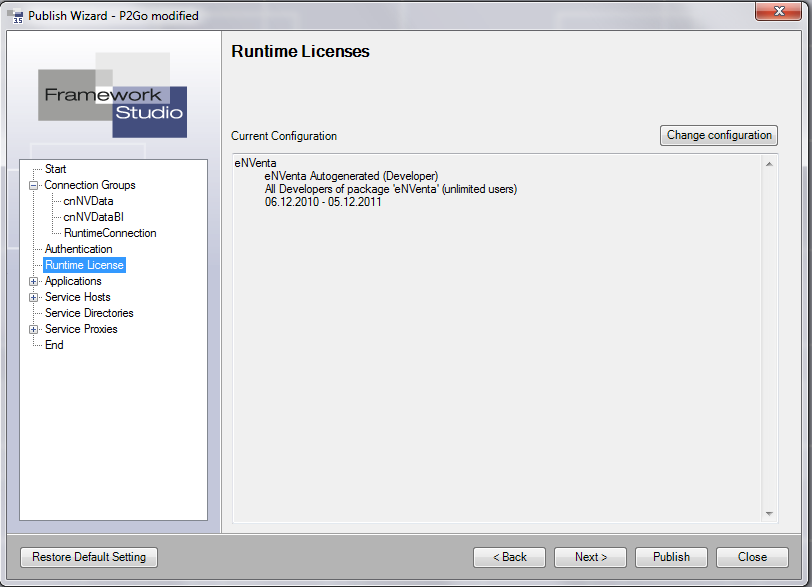Viewport: 812px width, 587px height.
Task: Click the Publish button
Action: (671, 557)
